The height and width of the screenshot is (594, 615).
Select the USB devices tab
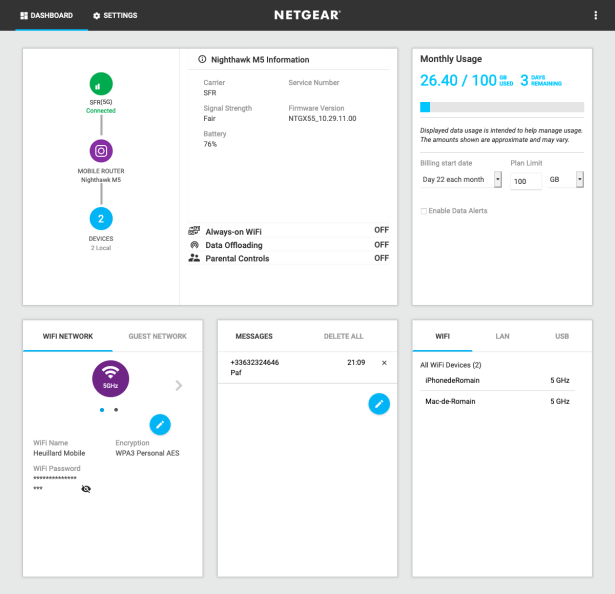562,336
